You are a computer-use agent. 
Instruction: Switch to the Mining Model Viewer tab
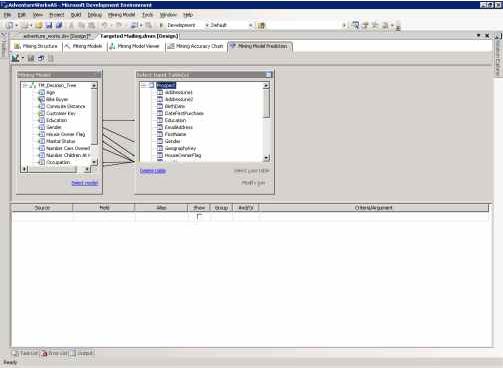pos(135,46)
